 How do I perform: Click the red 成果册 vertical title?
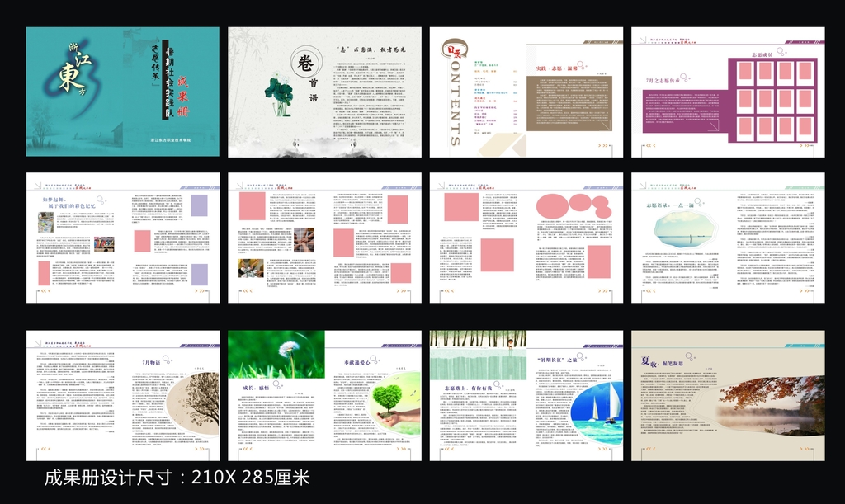tap(186, 91)
